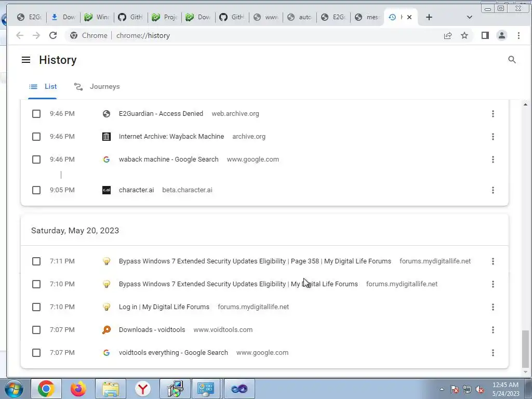Open Chrome's three-dot main menu
The height and width of the screenshot is (399, 532).
518,35
